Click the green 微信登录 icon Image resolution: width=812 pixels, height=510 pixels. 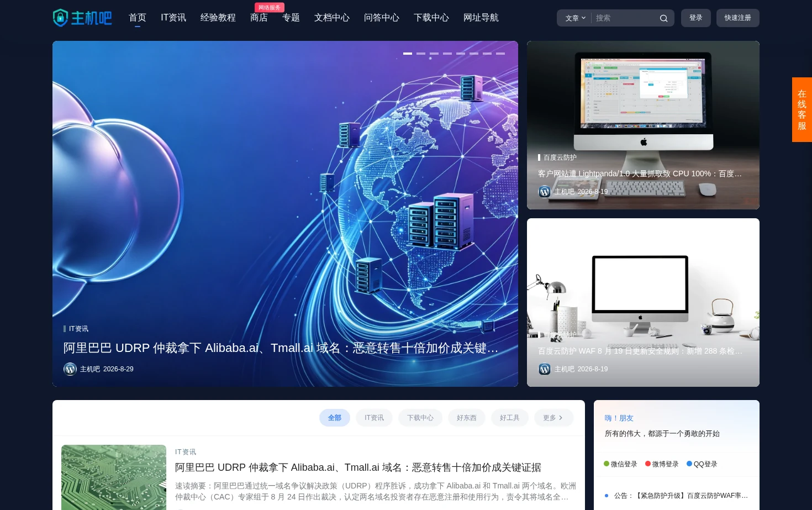pyautogui.click(x=607, y=464)
